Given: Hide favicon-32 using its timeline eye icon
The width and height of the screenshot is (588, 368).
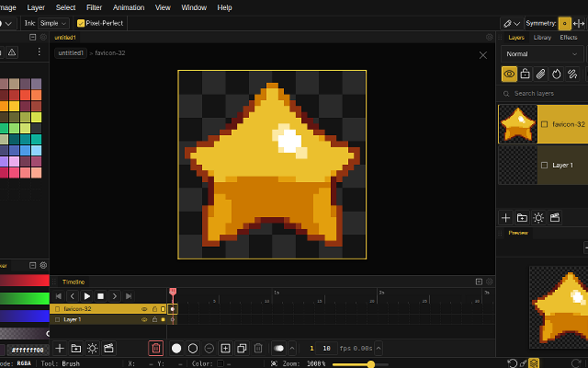Looking at the screenshot, I should click(144, 309).
